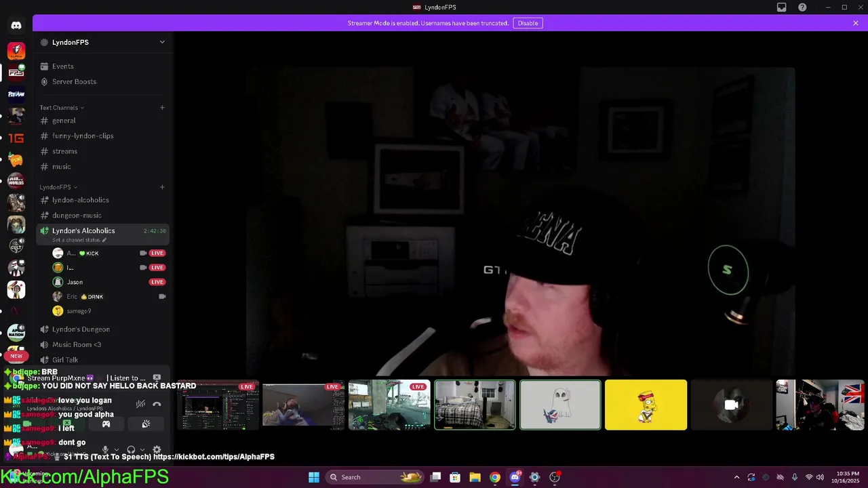Image resolution: width=868 pixels, height=488 pixels.
Task: Dismiss the Streamer Mode banner
Action: [x=856, y=23]
